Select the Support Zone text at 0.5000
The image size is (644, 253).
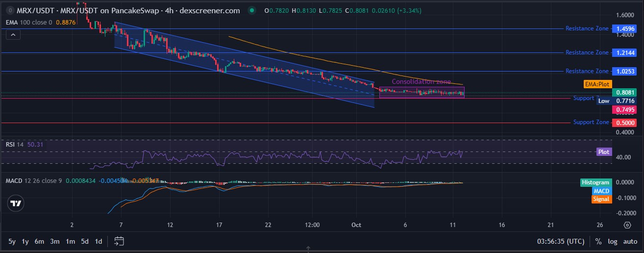click(591, 122)
